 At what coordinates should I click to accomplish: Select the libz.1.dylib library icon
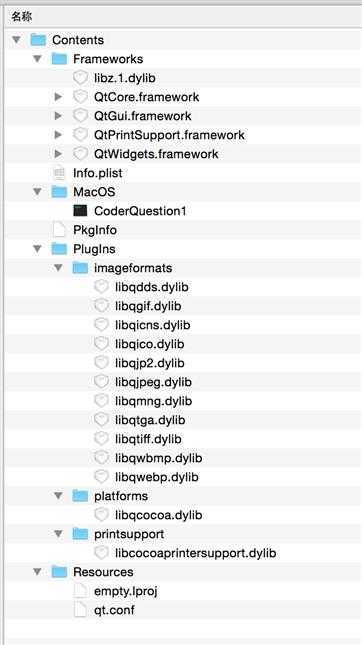tap(80, 78)
